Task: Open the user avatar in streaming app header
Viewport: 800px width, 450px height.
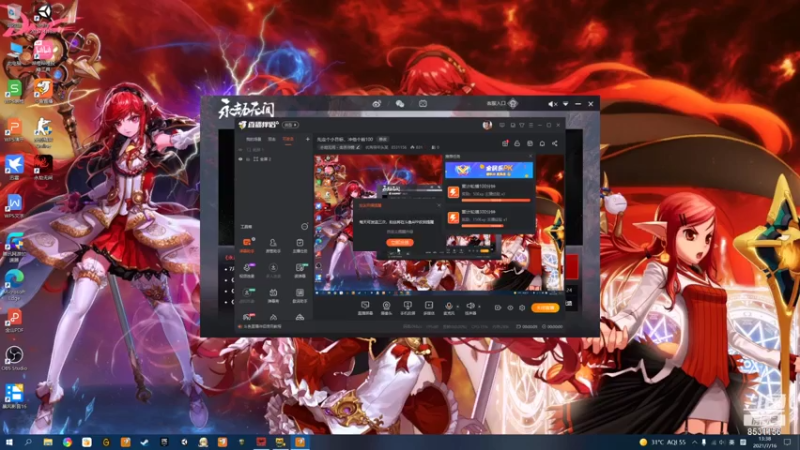Action: (x=487, y=125)
